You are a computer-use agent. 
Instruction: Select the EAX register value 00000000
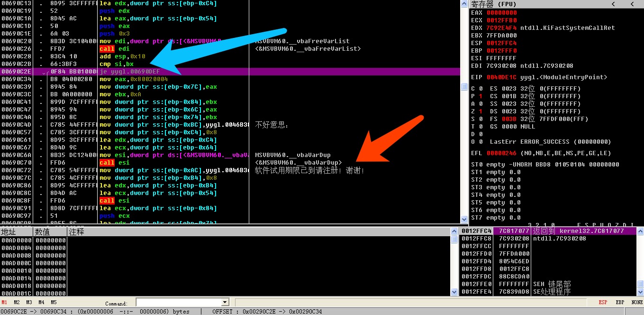pyautogui.click(x=502, y=13)
